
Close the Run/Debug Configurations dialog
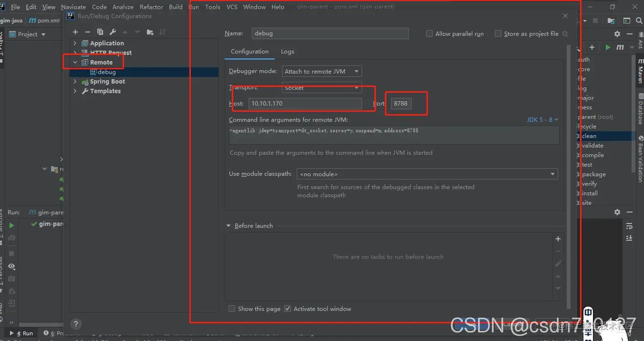click(565, 16)
